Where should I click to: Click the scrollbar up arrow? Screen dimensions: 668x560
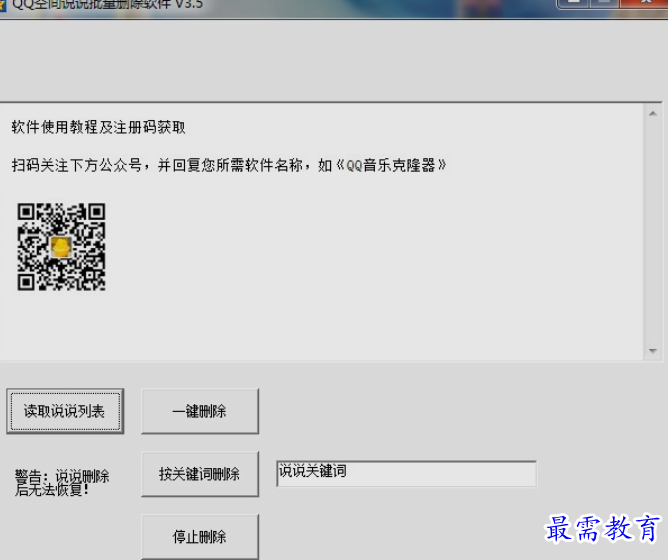pos(653,114)
